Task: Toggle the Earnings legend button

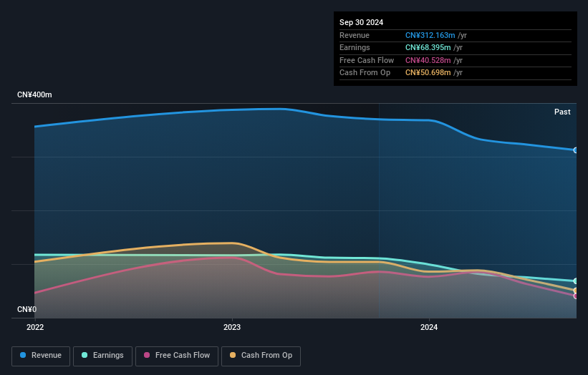Action: click(102, 356)
